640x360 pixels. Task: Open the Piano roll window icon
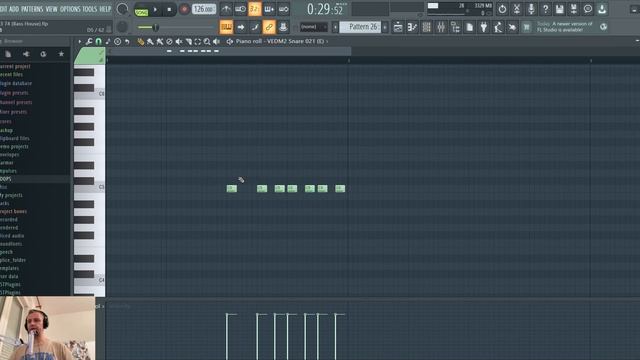pyautogui.click(x=412, y=27)
